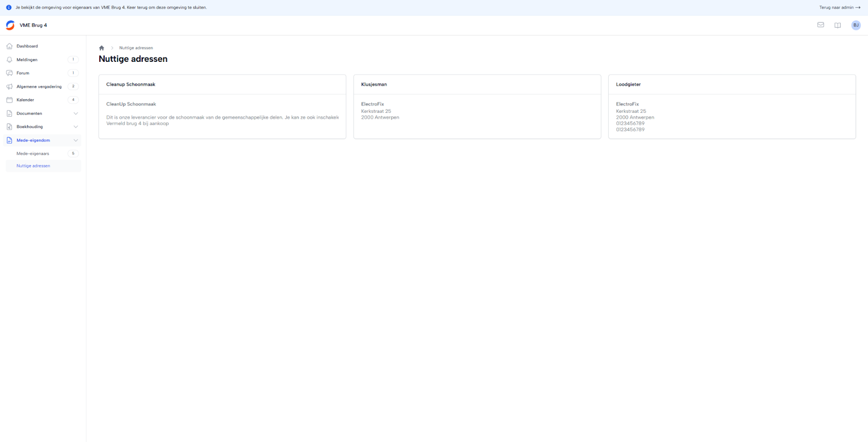Open the mail envelope icon
The image size is (868, 442).
click(820, 25)
